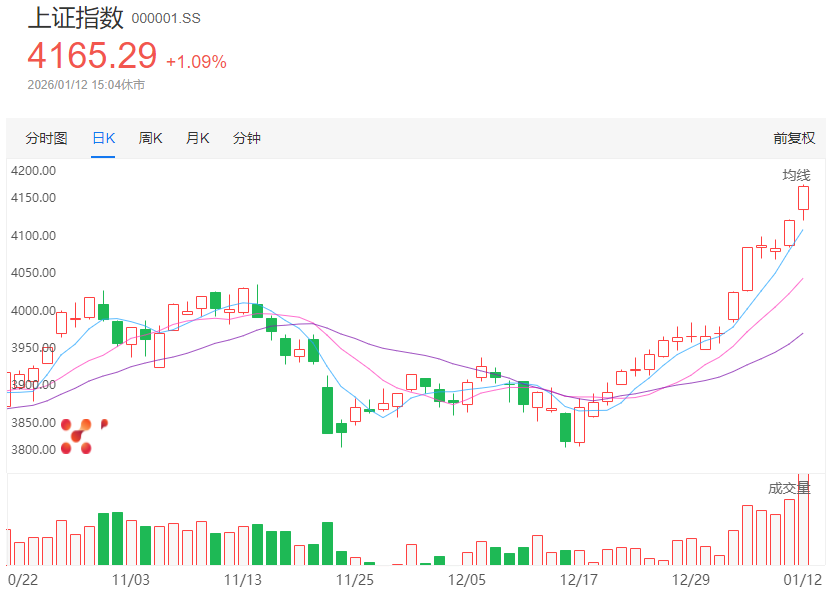The width and height of the screenshot is (830, 591).
Task: Open the 分钟 minute chart tab
Action: [x=246, y=138]
